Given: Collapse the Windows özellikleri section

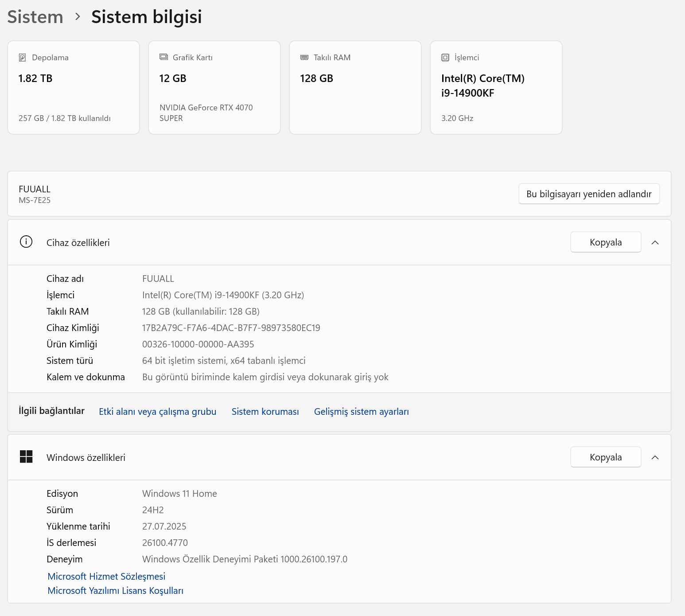Looking at the screenshot, I should tap(655, 457).
